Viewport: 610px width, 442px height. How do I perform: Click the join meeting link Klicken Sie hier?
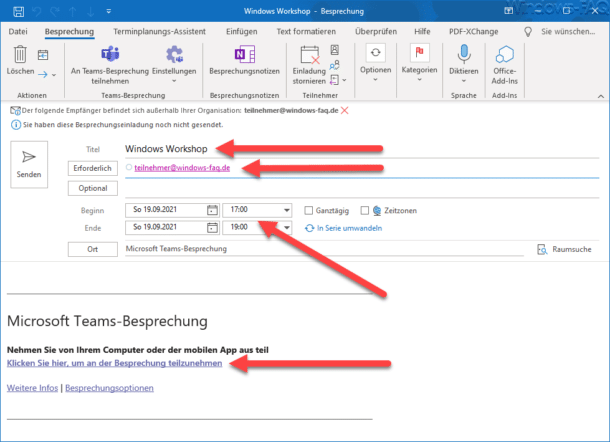tap(114, 363)
